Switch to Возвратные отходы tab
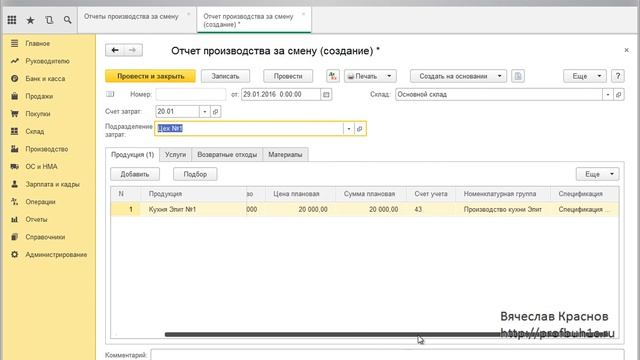 pyautogui.click(x=227, y=155)
